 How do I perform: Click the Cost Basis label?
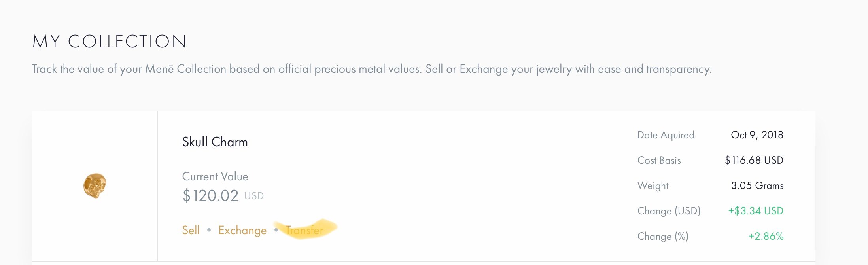click(659, 161)
